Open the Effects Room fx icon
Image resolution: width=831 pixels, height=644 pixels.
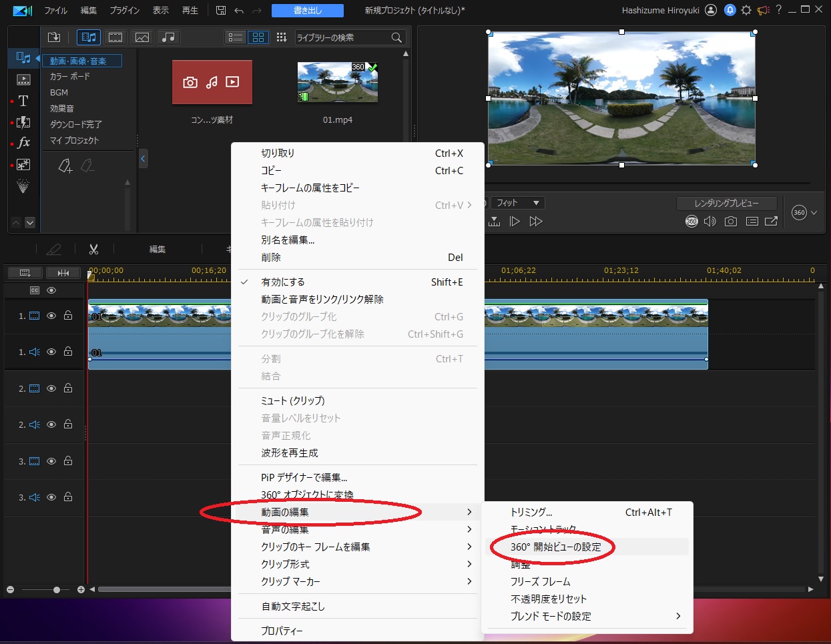click(23, 142)
